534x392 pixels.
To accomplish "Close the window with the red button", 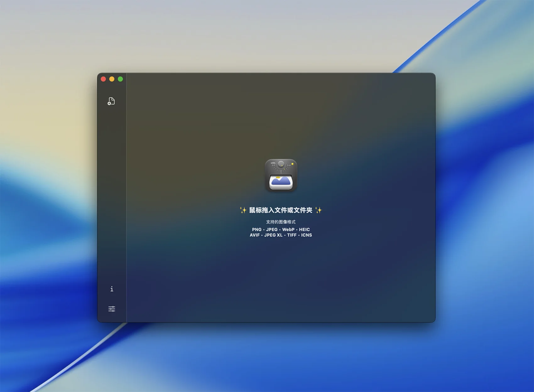I will coord(103,79).
